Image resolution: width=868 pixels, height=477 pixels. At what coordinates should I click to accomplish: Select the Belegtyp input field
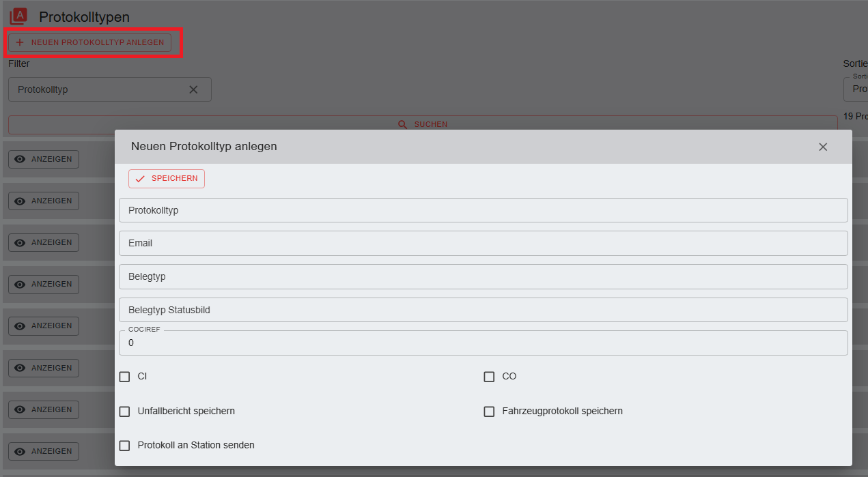pyautogui.click(x=483, y=277)
